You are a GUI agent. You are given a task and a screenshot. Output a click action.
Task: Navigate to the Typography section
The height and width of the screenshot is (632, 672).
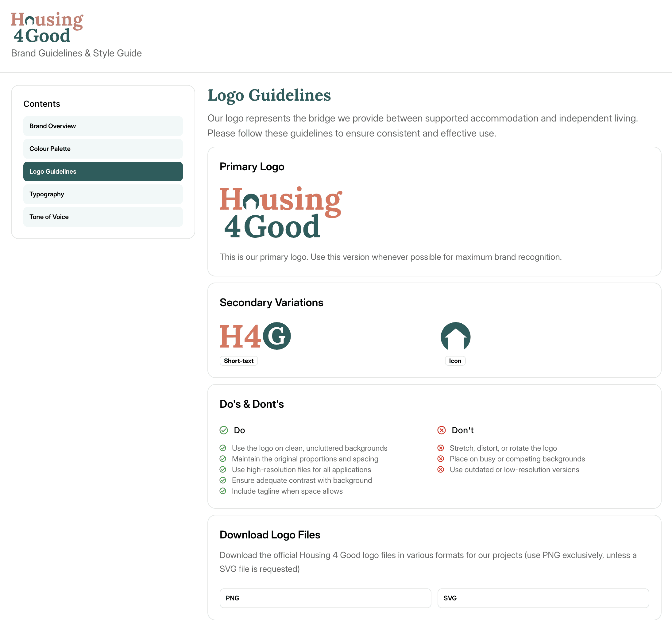[103, 194]
